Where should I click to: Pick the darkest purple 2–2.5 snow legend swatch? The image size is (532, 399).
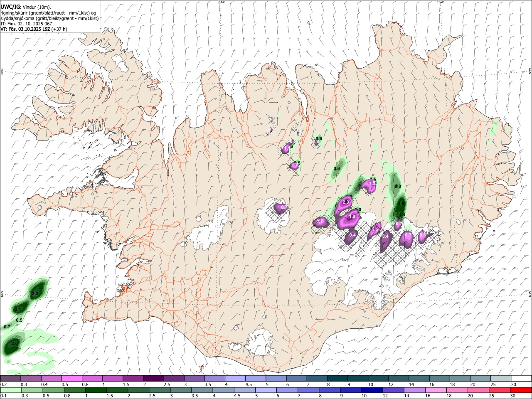pos(153,379)
